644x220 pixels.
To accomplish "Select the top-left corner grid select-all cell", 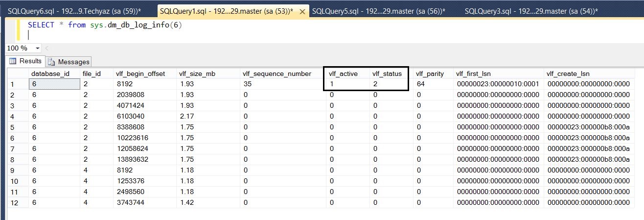I will pos(18,73).
